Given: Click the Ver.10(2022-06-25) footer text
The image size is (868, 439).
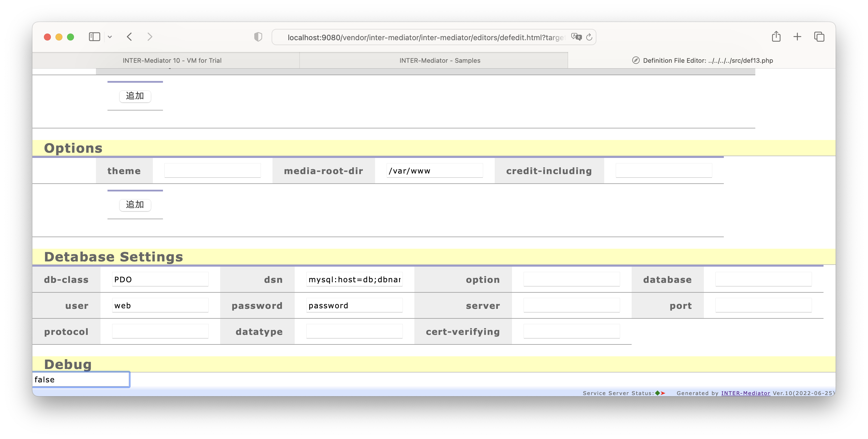Looking at the screenshot, I should tap(804, 393).
